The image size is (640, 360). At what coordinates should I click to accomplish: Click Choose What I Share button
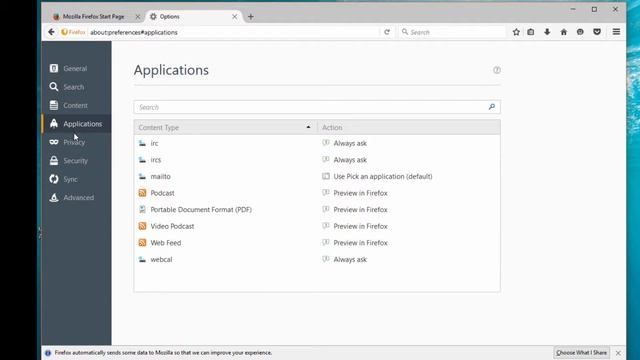(x=581, y=353)
